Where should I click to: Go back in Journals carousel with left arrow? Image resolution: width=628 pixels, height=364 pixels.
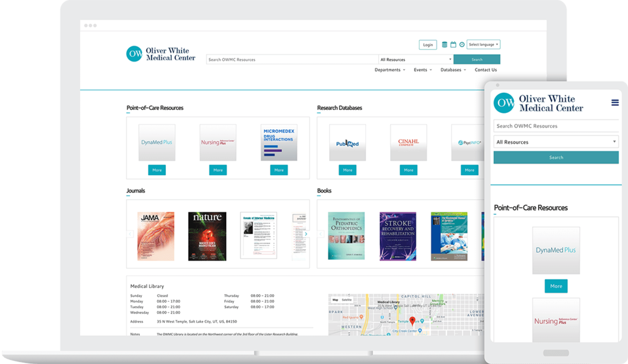pos(130,234)
